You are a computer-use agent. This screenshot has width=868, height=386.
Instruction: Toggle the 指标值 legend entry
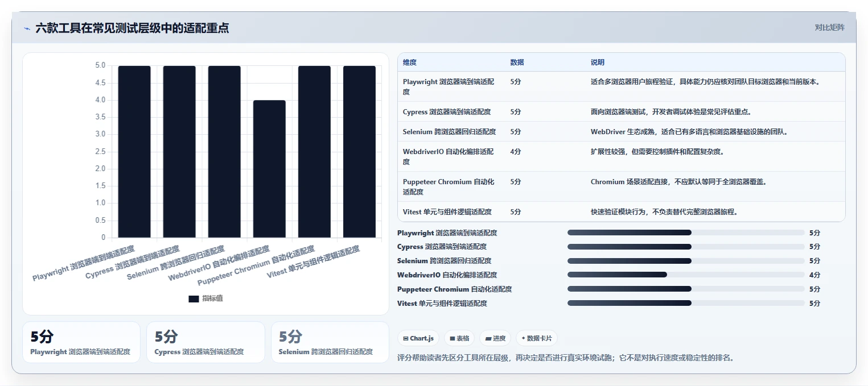point(205,298)
